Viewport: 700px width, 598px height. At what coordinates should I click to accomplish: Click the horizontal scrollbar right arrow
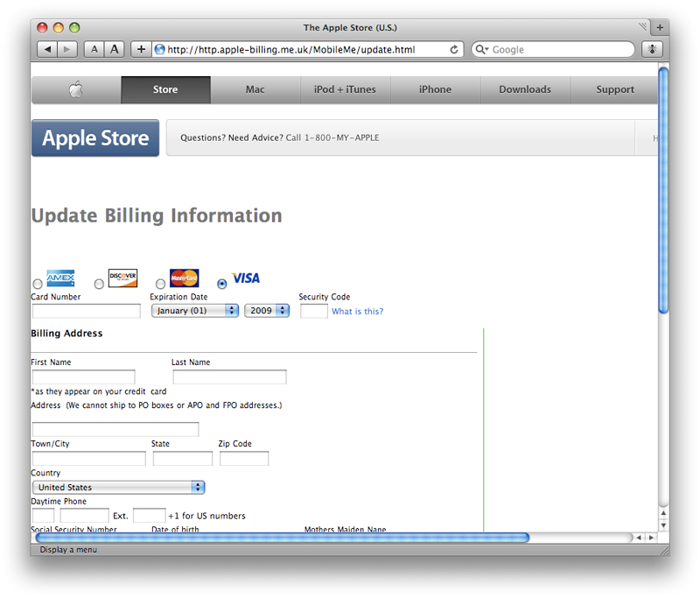651,538
